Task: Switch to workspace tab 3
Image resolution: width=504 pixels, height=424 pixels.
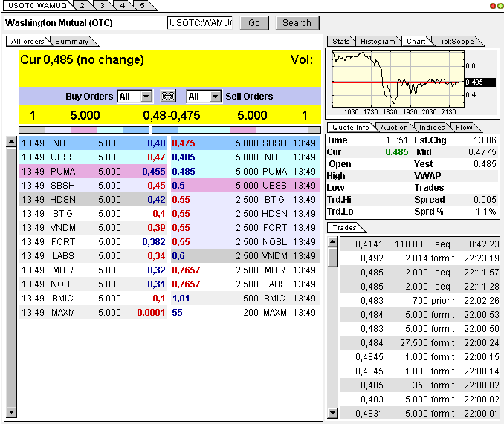Action: (103, 5)
